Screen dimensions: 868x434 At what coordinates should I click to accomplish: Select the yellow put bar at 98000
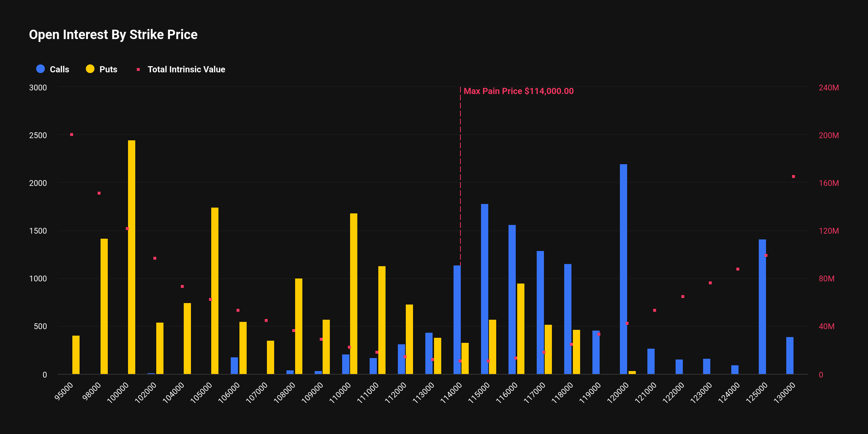tap(104, 306)
